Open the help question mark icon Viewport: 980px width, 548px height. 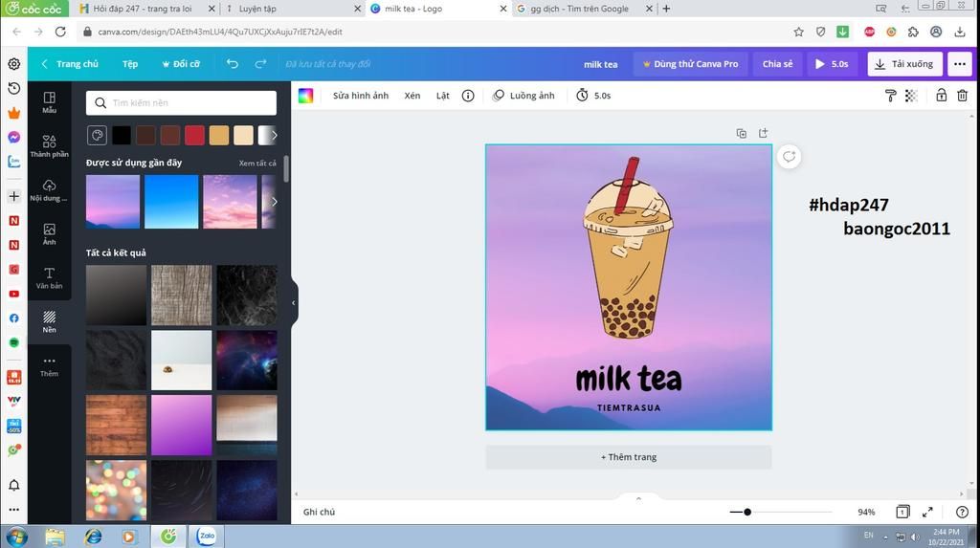[963, 512]
